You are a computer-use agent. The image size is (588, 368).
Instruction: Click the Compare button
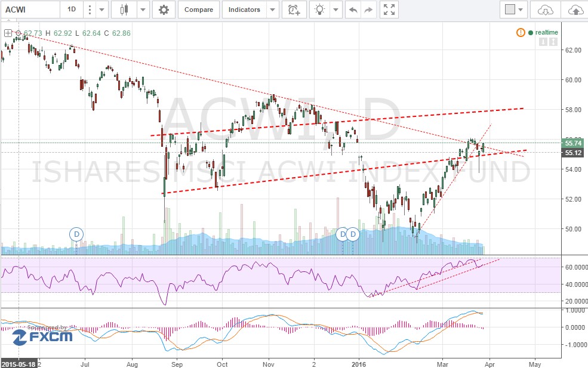pyautogui.click(x=199, y=10)
